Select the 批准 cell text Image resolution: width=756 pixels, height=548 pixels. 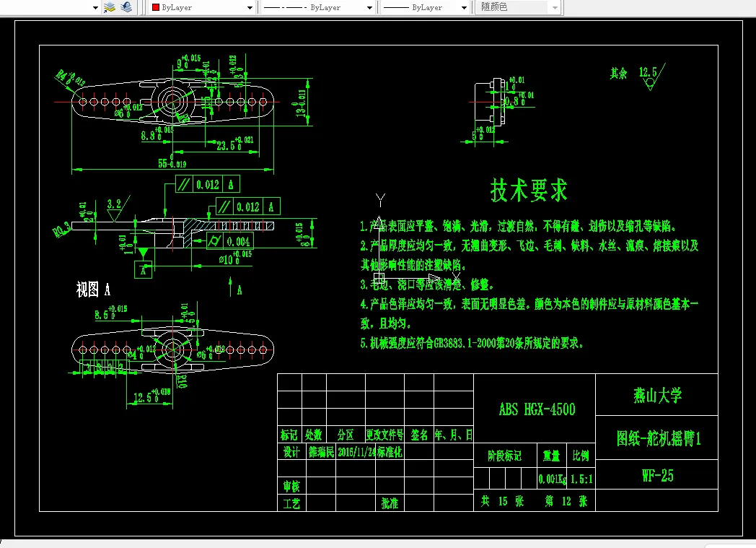coord(390,503)
